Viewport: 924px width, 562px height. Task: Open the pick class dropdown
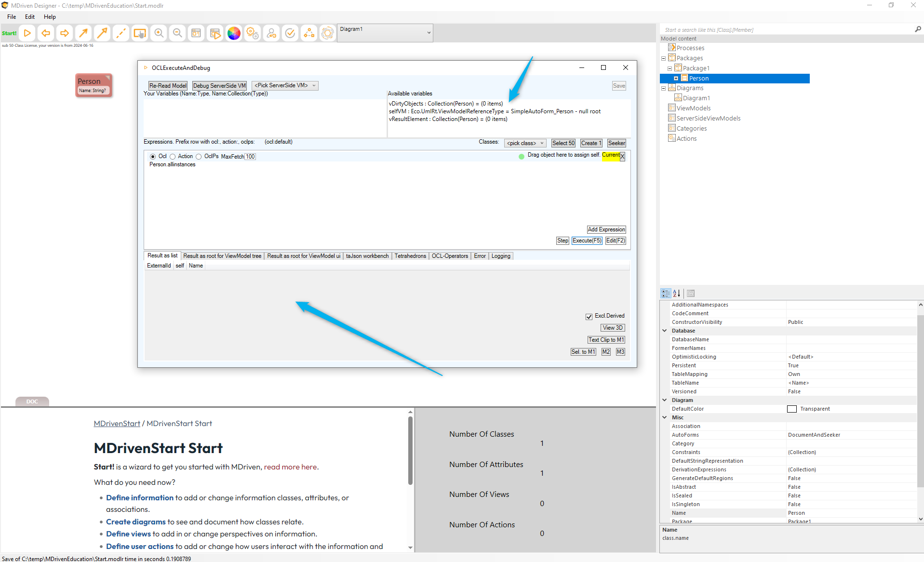coord(525,143)
